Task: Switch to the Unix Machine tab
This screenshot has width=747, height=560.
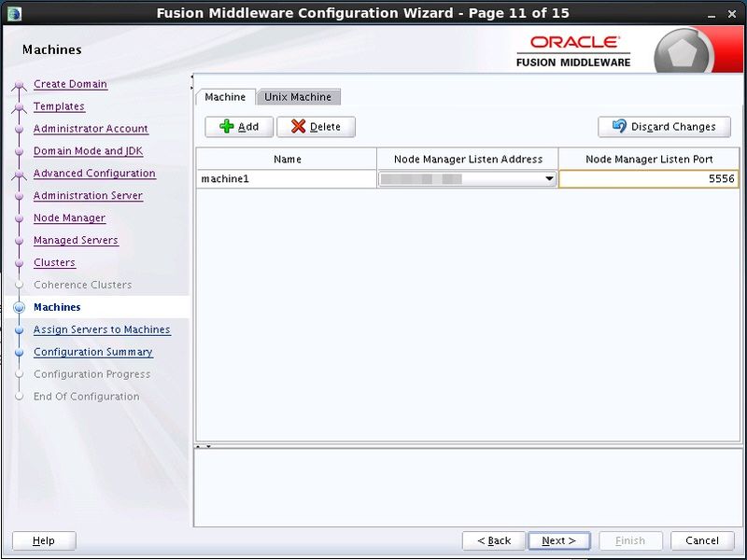Action: tap(298, 97)
